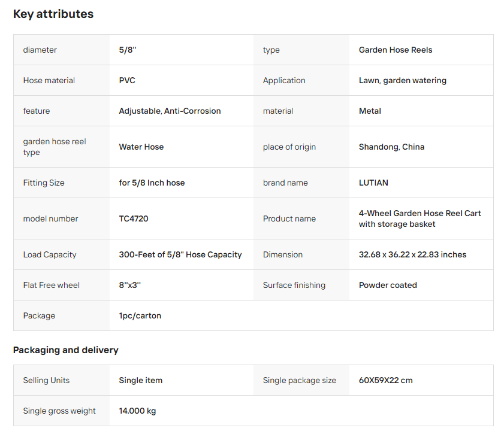Viewport: 504px width, 431px height.
Task: Click the Key attributes heading
Action: click(x=53, y=14)
